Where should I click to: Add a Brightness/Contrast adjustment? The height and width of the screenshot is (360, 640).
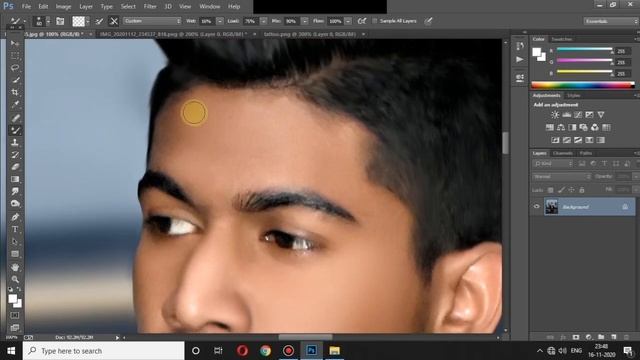point(555,115)
